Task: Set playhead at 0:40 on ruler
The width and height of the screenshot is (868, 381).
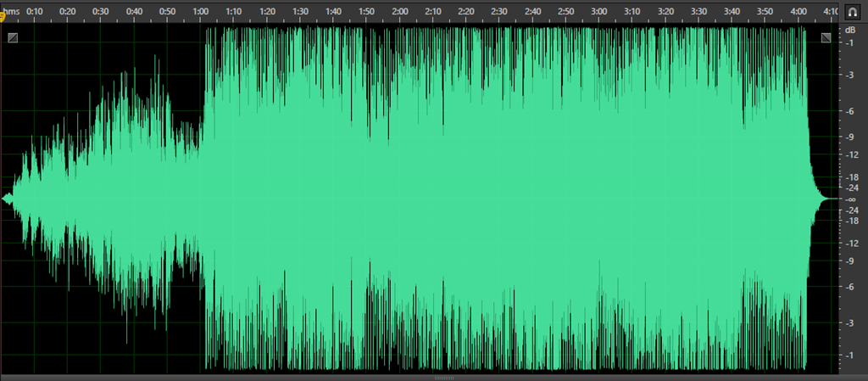Action: [135, 11]
